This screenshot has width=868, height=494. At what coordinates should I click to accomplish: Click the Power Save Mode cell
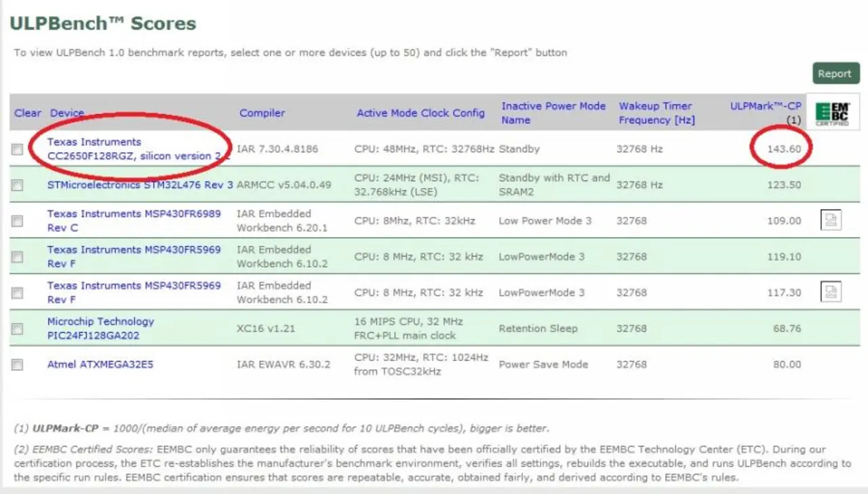coord(543,364)
